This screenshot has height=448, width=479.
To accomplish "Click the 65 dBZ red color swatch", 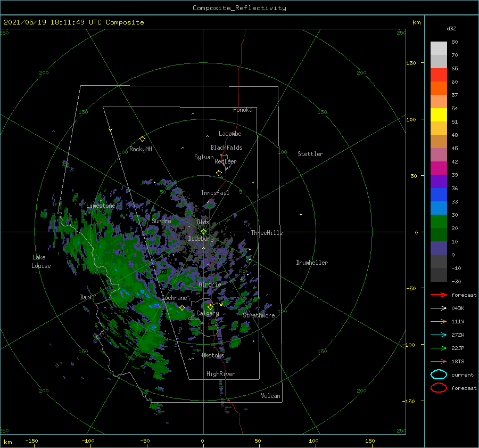I will 439,75.
